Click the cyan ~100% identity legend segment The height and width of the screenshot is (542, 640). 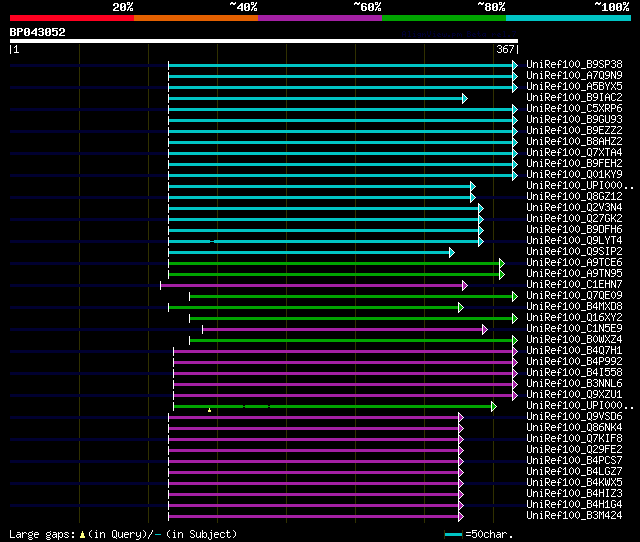tap(569, 18)
